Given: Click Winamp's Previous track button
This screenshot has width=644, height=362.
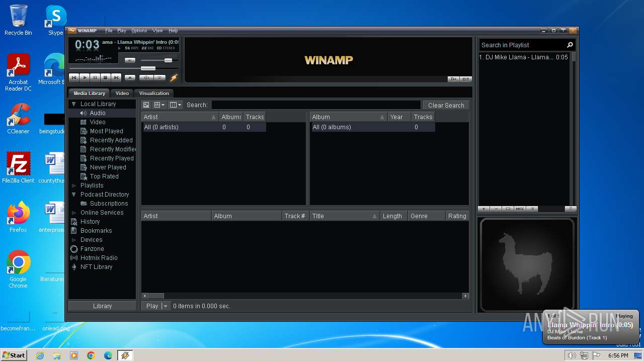Looking at the screenshot, I should coord(74,77).
